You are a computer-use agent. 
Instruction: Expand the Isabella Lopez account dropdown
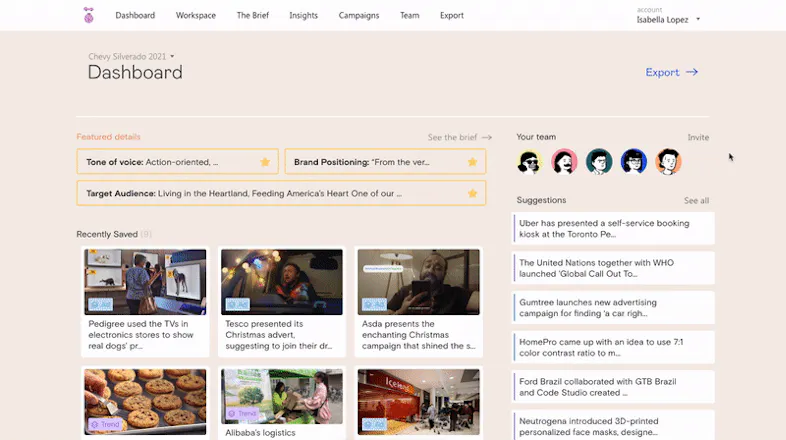[x=668, y=20]
